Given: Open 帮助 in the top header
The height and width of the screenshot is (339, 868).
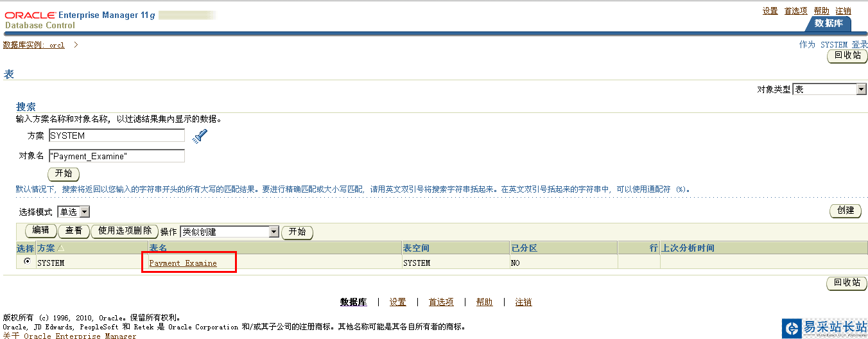Looking at the screenshot, I should pos(822,11).
